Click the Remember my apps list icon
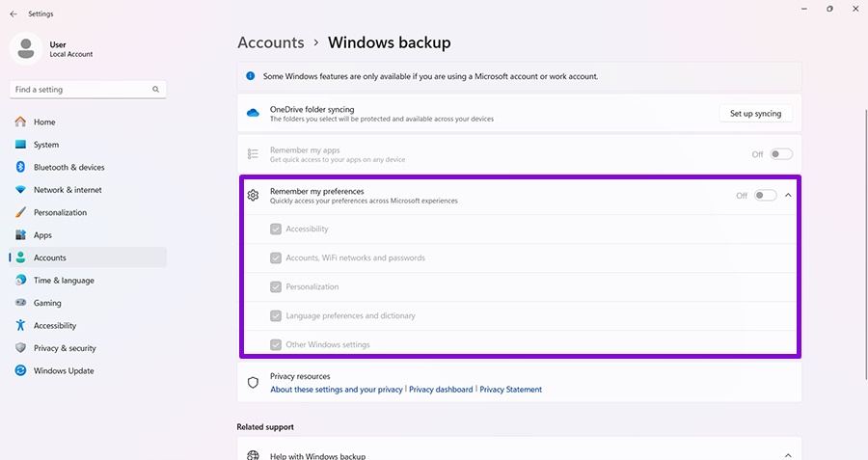The height and width of the screenshot is (460, 868). (253, 154)
